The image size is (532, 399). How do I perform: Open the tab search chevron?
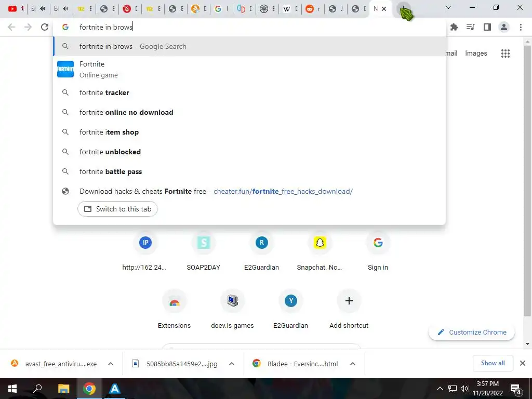click(x=448, y=7)
